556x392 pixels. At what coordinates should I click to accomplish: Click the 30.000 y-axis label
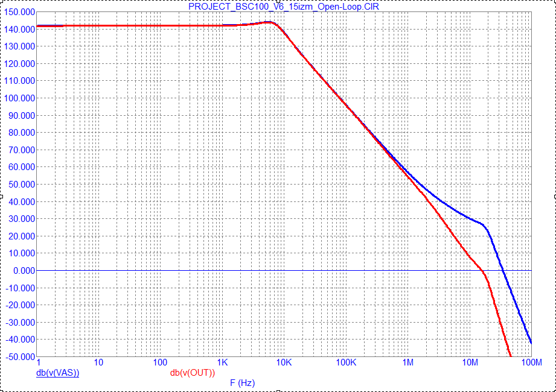22,219
